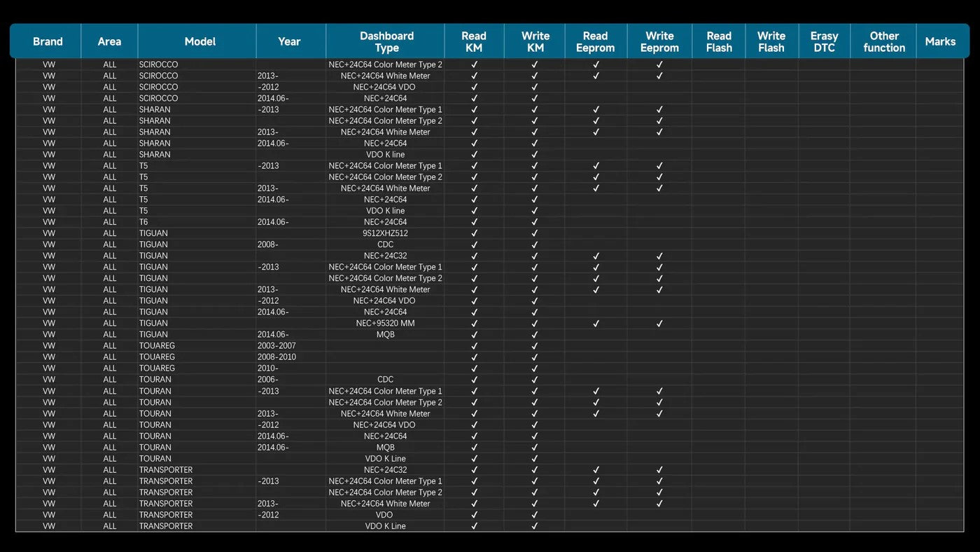Click the Read Flash column header
980x552 pixels.
tap(718, 41)
